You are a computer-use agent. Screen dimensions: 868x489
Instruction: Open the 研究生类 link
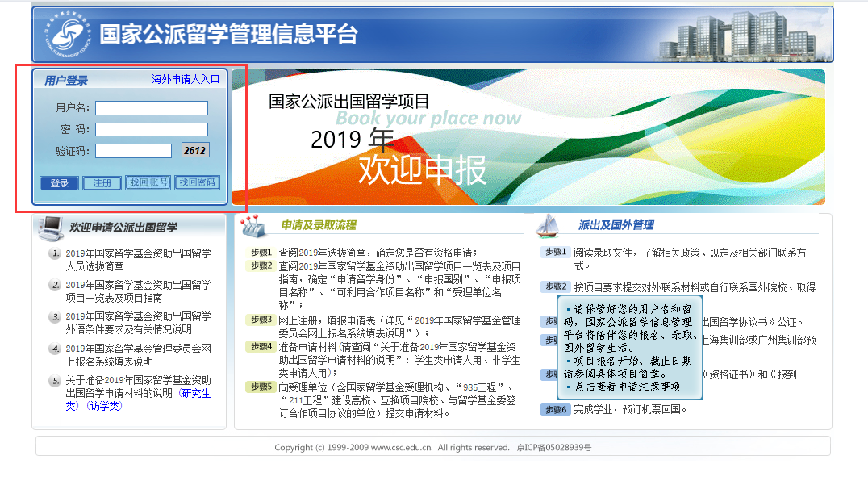point(196,393)
